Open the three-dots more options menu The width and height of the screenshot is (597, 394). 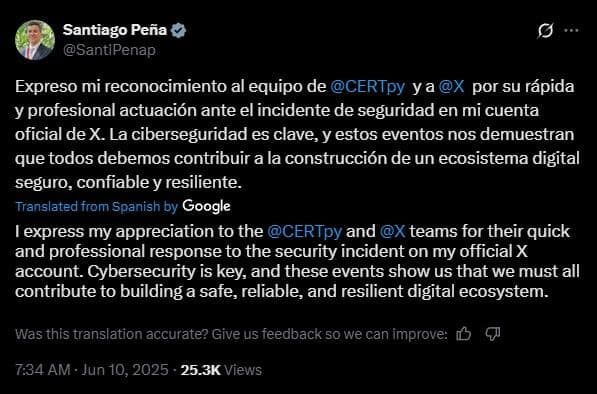click(571, 30)
